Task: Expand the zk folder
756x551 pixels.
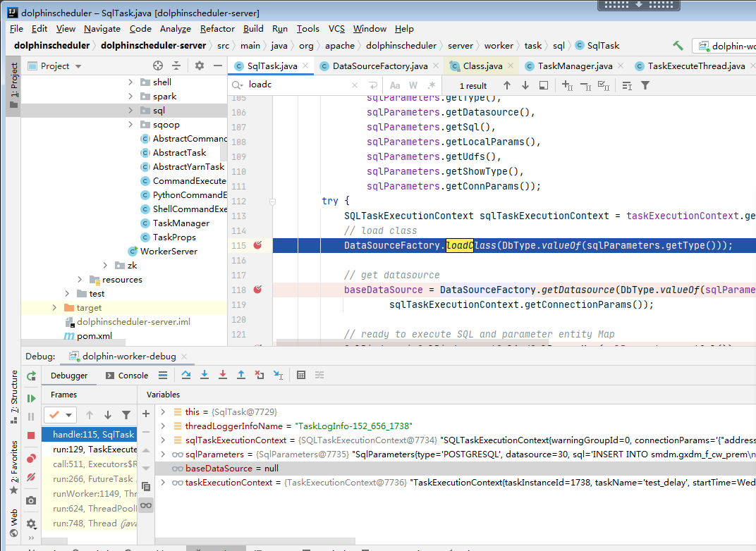Action: pyautogui.click(x=105, y=266)
